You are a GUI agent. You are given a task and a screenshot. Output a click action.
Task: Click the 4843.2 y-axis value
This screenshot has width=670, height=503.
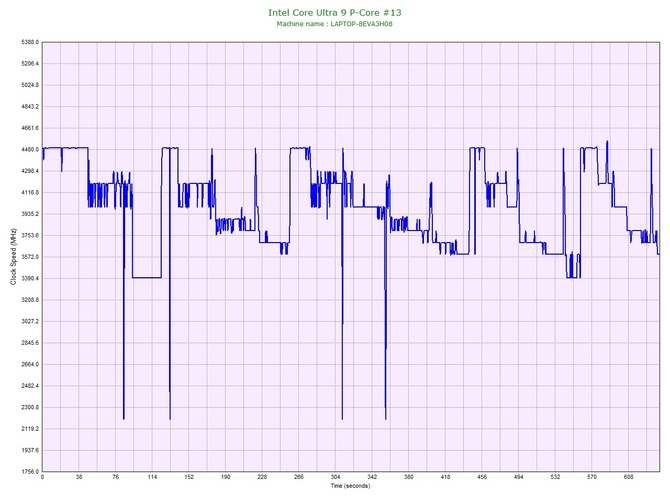click(x=30, y=107)
